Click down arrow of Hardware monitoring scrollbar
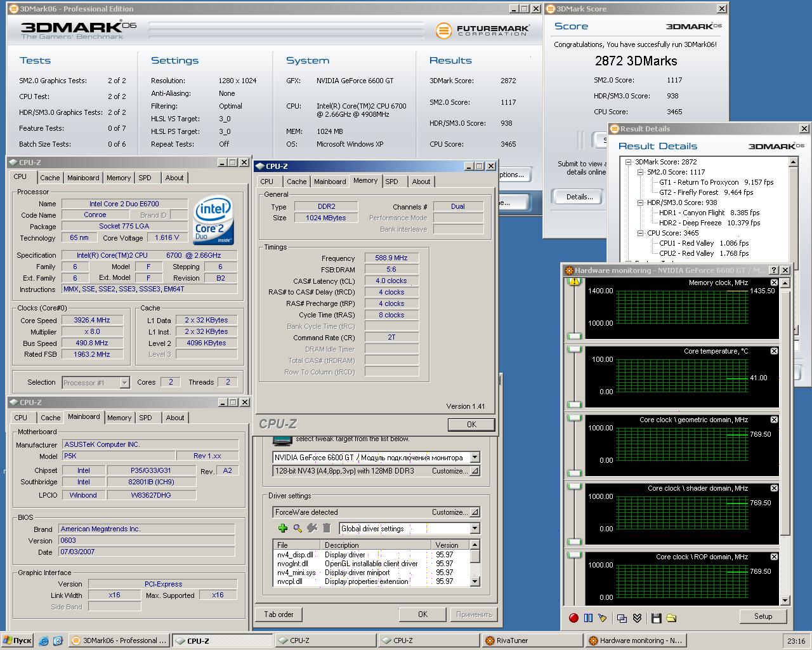Screen dimensions: 812x650 point(785,600)
